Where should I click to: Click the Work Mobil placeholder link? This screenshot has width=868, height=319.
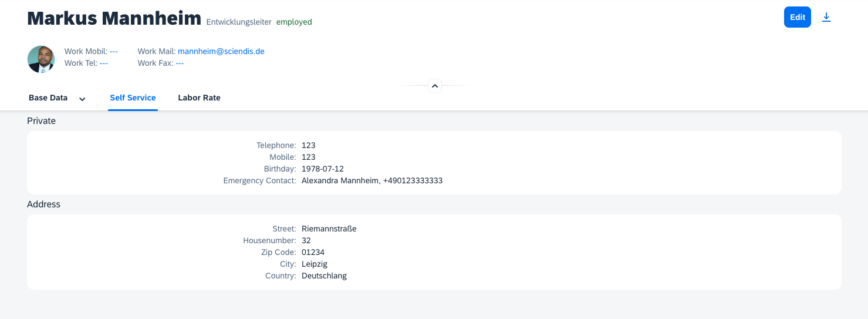coord(113,51)
